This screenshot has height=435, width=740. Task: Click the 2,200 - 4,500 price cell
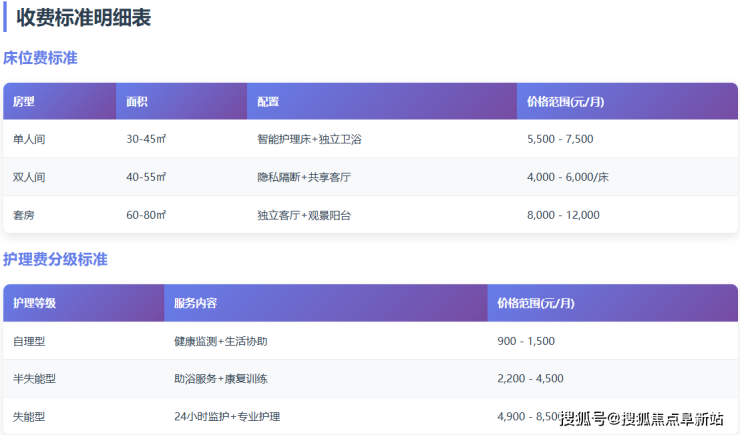pyautogui.click(x=530, y=378)
